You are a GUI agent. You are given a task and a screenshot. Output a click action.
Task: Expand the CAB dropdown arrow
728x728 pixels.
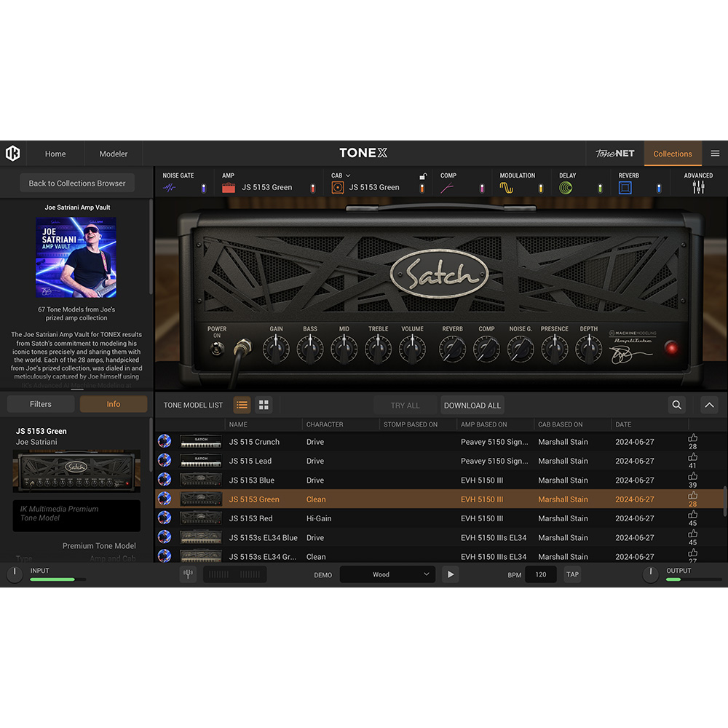(348, 175)
